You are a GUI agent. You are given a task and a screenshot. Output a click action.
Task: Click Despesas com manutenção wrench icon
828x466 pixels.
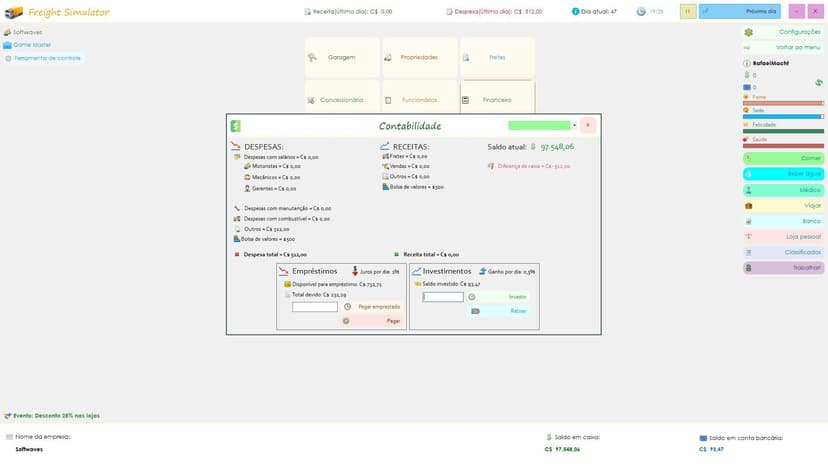(x=237, y=208)
